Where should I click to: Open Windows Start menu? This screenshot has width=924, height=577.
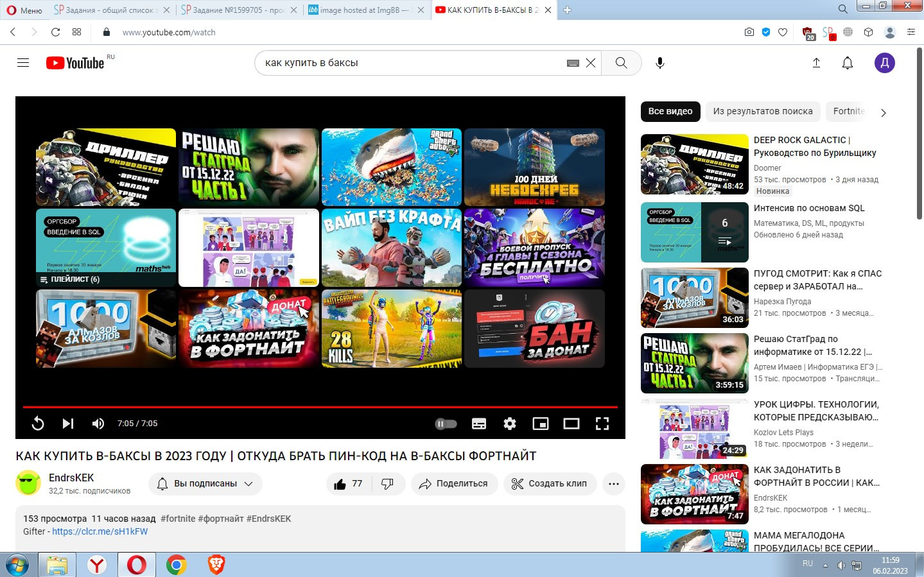(x=17, y=565)
